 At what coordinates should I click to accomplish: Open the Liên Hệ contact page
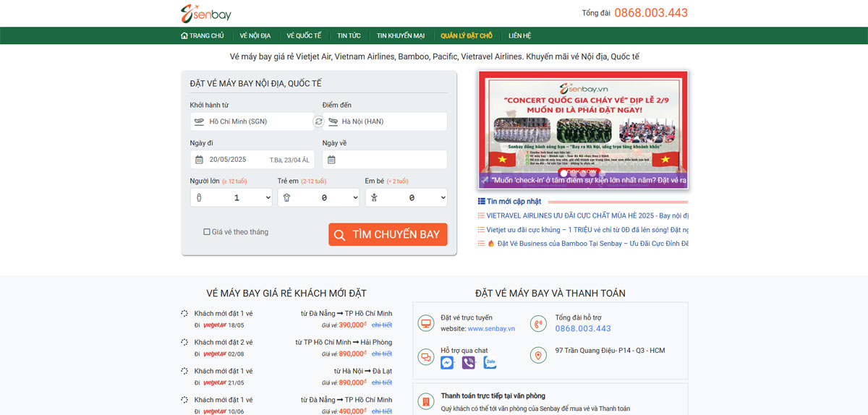(519, 35)
